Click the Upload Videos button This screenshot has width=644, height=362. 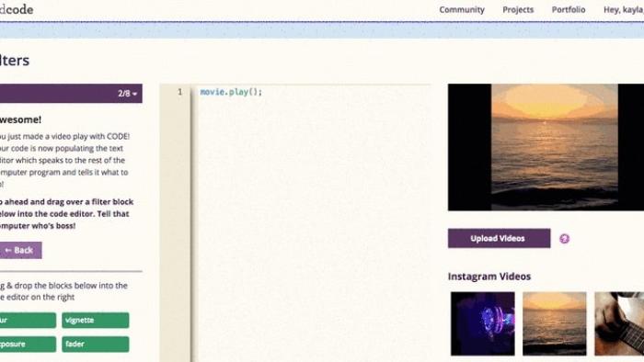[499, 238]
